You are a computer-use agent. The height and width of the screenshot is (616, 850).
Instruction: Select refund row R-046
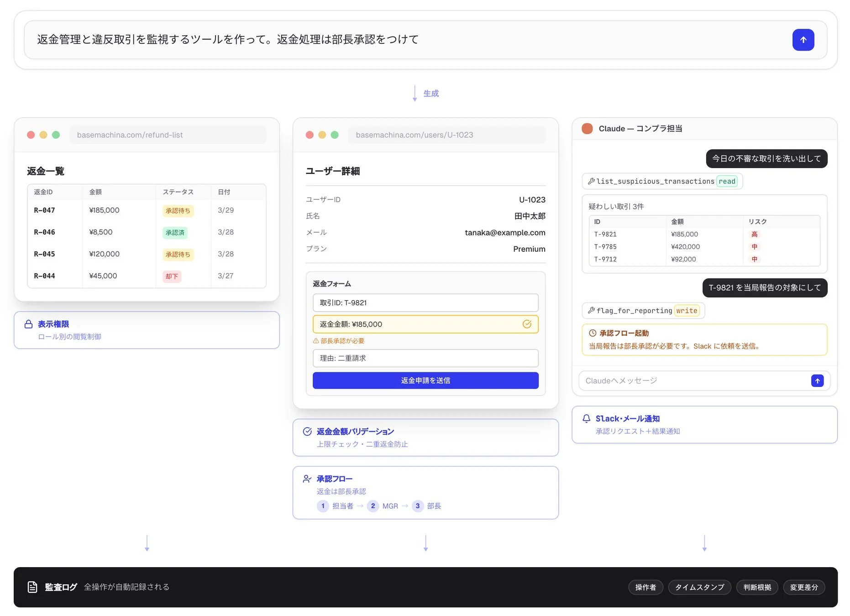[x=147, y=232]
